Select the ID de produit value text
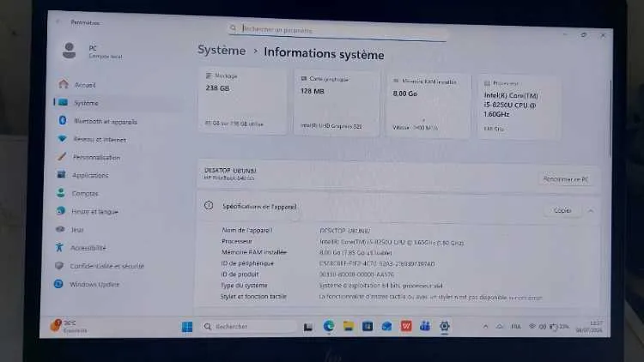Image resolution: width=644 pixels, height=362 pixels. [x=356, y=275]
